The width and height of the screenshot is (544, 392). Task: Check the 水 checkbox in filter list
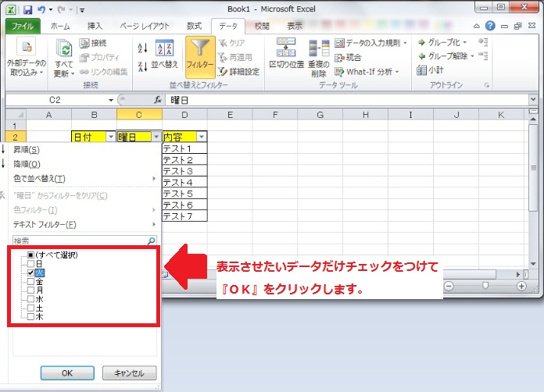click(x=30, y=299)
